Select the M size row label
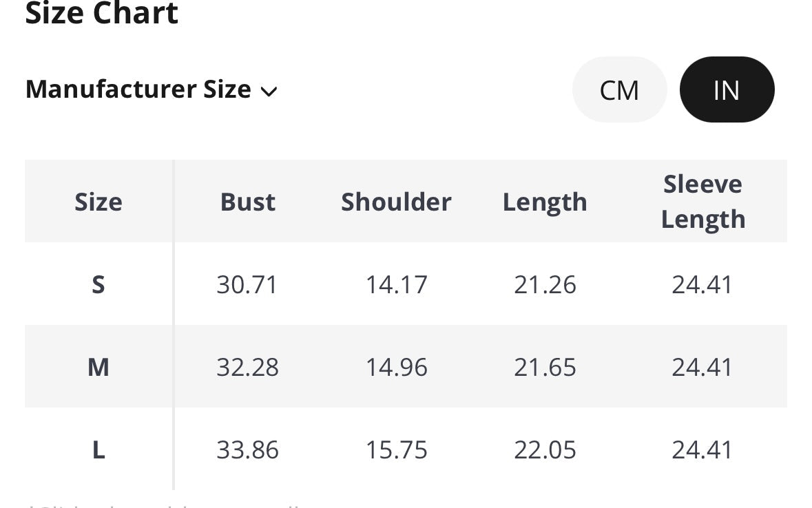This screenshot has width=812, height=508. click(x=98, y=367)
